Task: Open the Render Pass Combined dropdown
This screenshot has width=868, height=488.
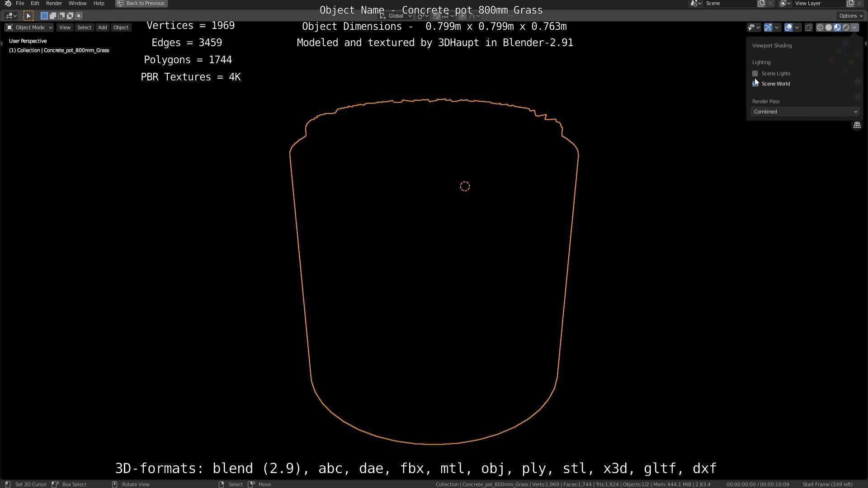Action: tap(805, 112)
